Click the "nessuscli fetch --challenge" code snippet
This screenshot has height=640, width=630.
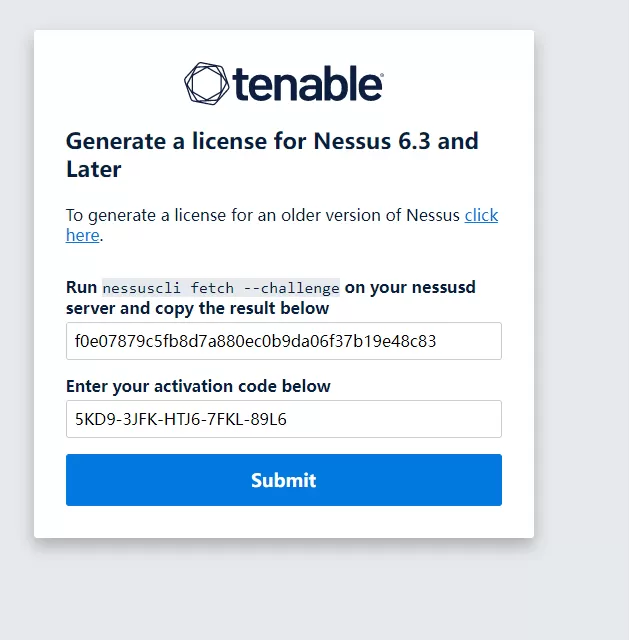(221, 288)
